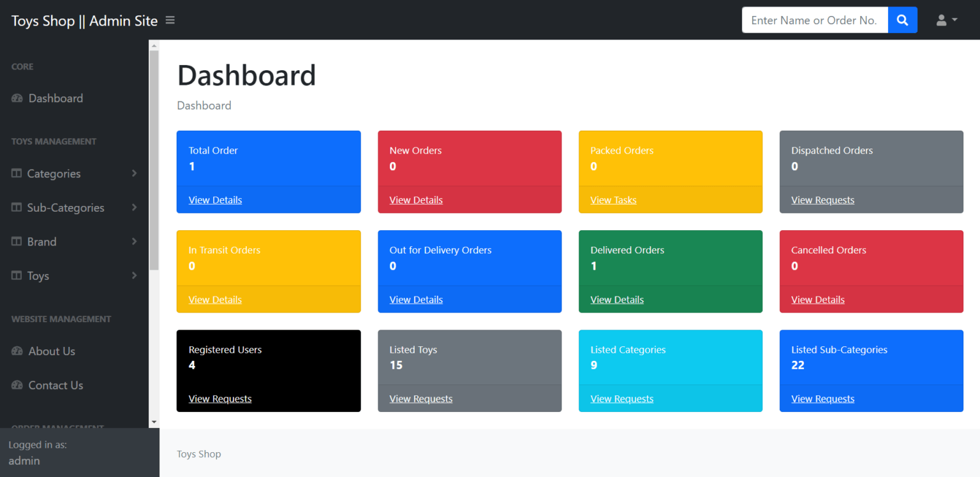Click the search magnifying glass button
Viewport: 980px width, 477px height.
click(x=902, y=20)
